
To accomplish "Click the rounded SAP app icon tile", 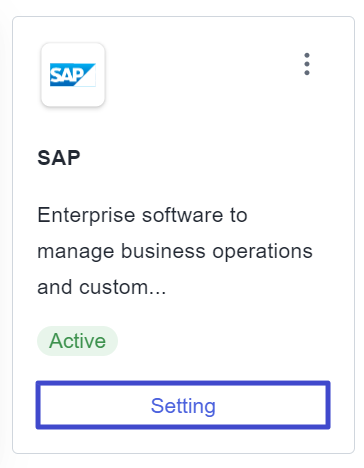I will click(73, 75).
